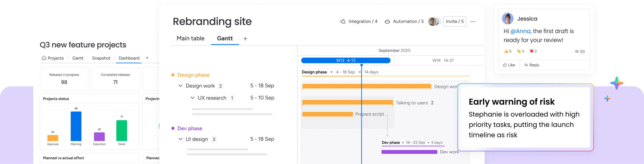The height and width of the screenshot is (164, 644).
Task: Add a new view with plus icon beside Gantt
Action: pos(245,38)
